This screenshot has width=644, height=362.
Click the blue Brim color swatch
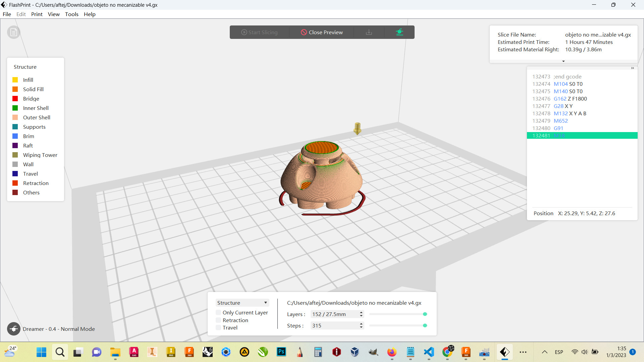coord(15,136)
